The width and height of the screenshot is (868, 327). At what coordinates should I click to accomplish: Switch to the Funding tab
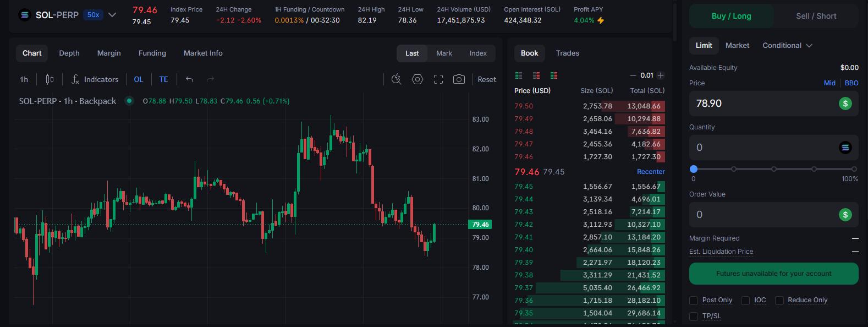coord(152,53)
